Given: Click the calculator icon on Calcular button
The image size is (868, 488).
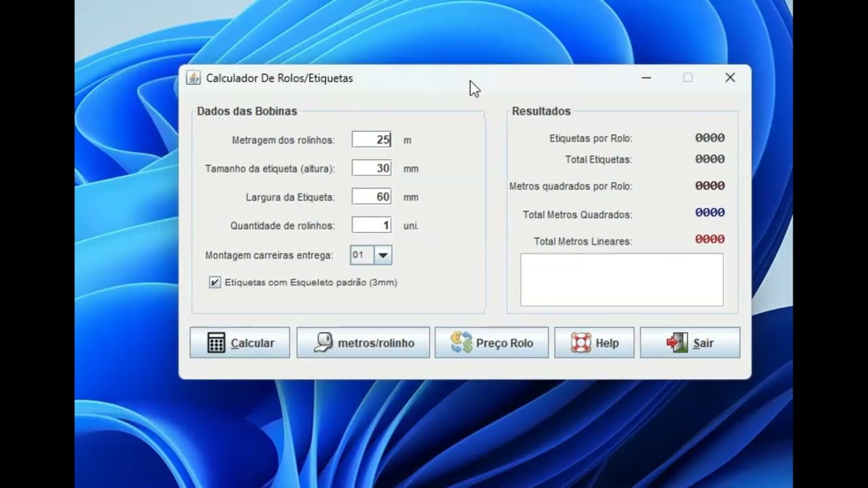Looking at the screenshot, I should point(216,343).
